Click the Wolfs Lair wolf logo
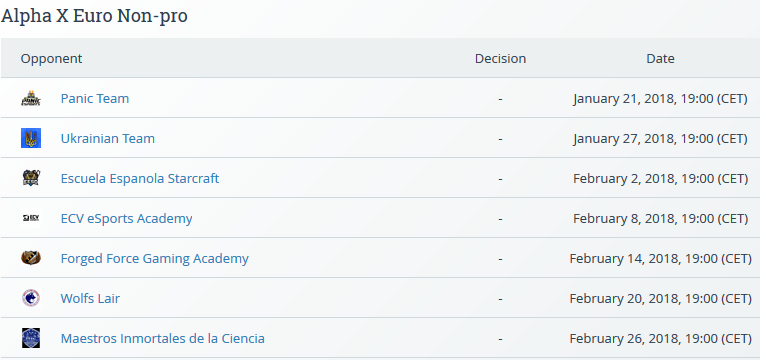 pos(31,298)
